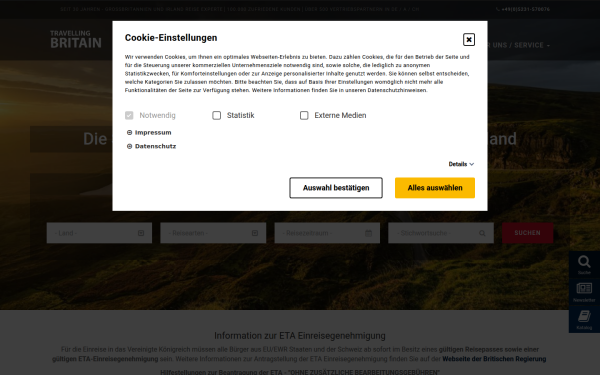600x375 pixels.
Task: Expand the Details section
Action: click(461, 164)
